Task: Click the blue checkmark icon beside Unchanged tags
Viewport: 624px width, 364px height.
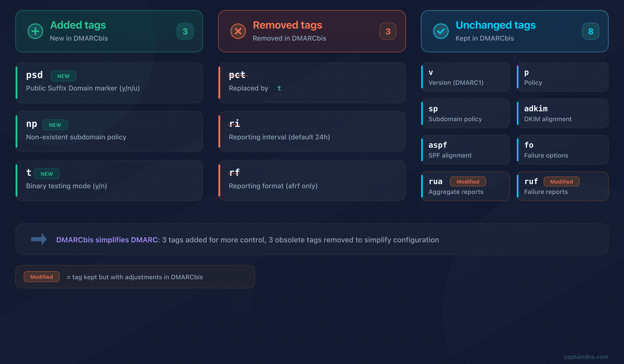Action: [x=441, y=31]
